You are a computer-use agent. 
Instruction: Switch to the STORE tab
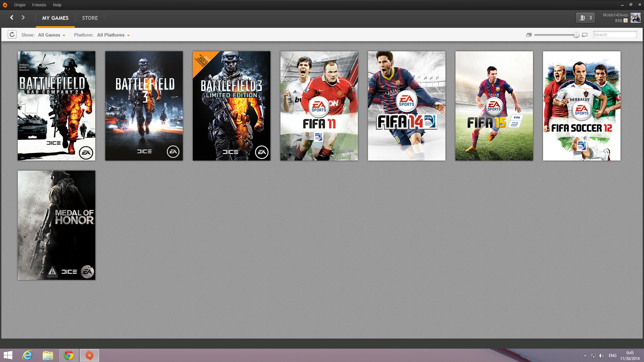click(x=90, y=18)
